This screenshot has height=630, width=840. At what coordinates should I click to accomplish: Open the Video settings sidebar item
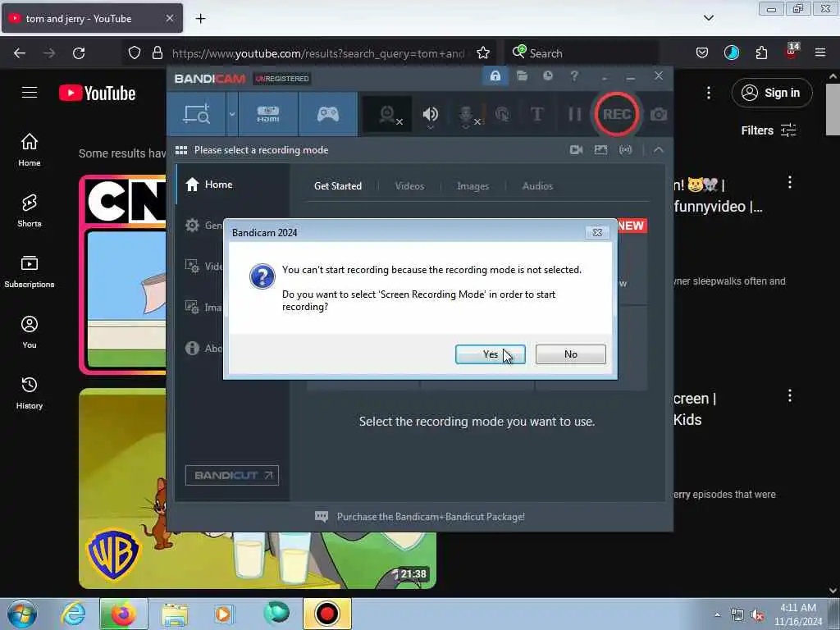pyautogui.click(x=203, y=267)
